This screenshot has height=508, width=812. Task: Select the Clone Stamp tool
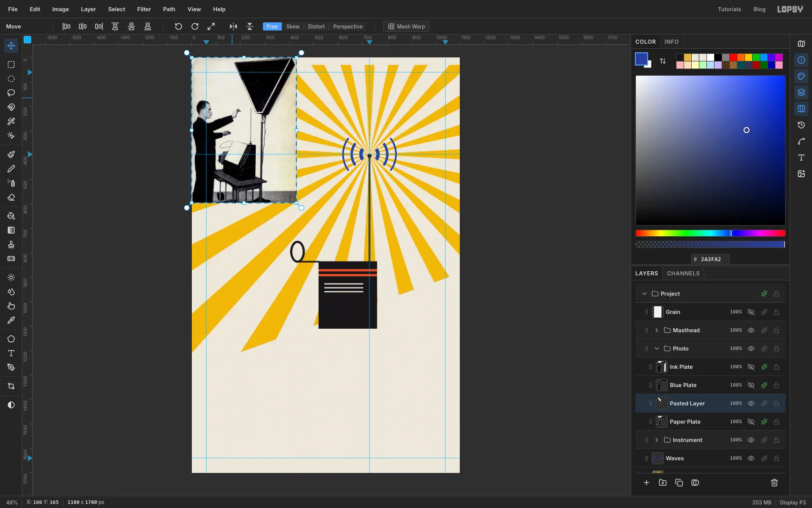11,244
